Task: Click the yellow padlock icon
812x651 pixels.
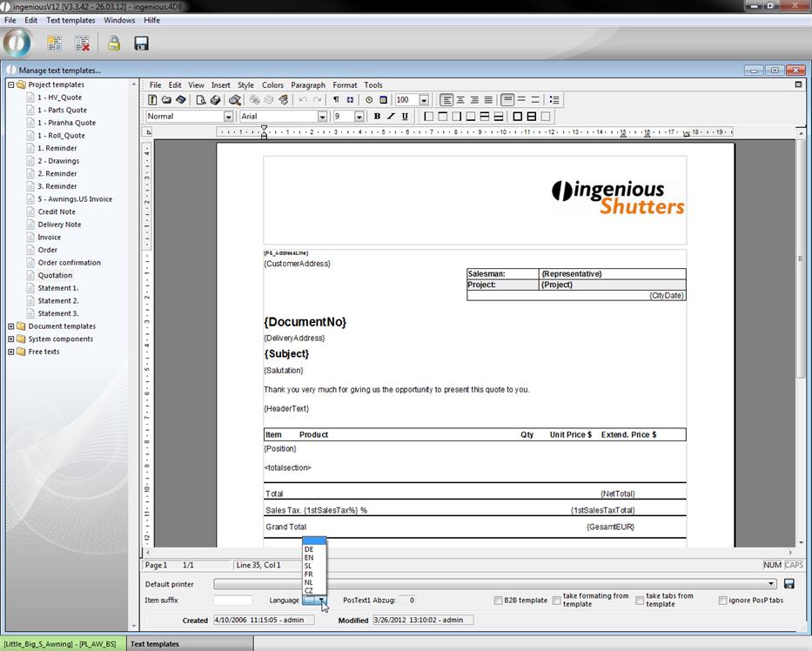Action: (114, 43)
